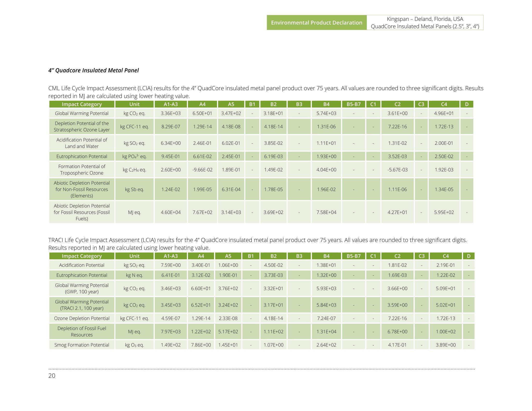Click value 3.76E+02 in TRACI A5 column
Image resolution: width=532 pixels, height=411 pixels.
tap(228, 288)
